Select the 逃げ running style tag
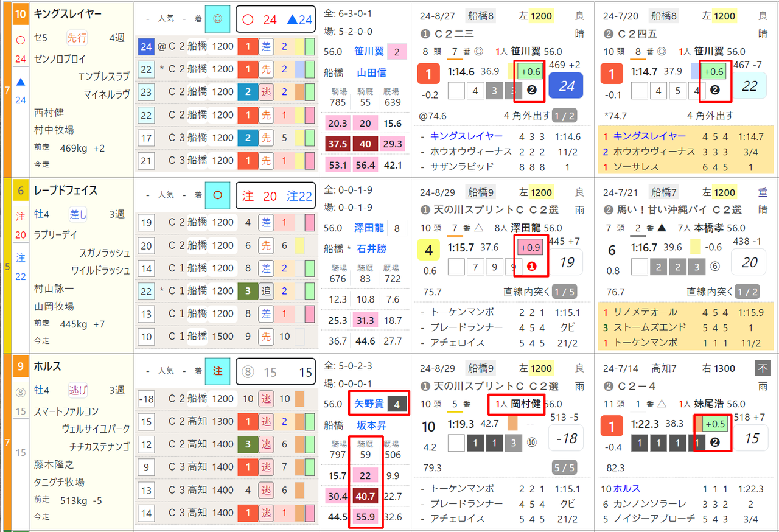The image size is (779, 532). point(77,390)
